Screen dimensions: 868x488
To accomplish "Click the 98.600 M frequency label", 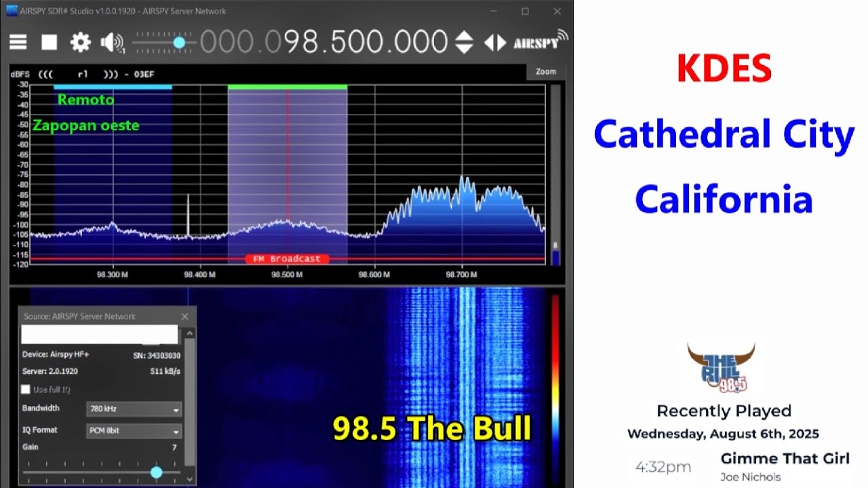I will (x=374, y=274).
